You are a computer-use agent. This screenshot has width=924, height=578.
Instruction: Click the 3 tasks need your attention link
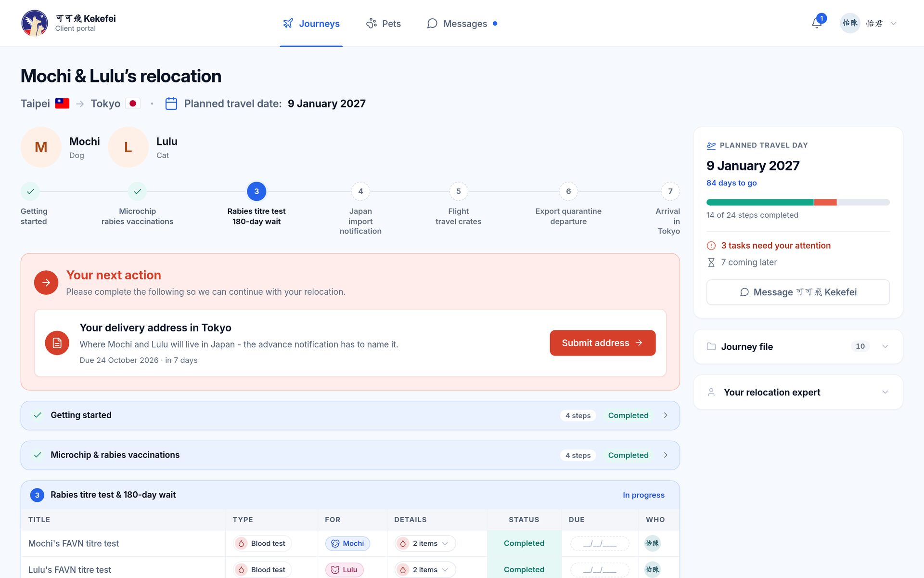775,246
